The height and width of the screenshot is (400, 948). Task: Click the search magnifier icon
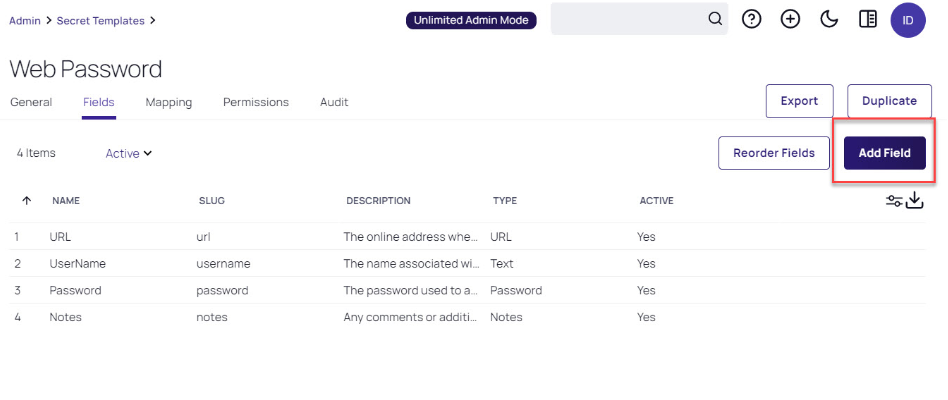[715, 19]
